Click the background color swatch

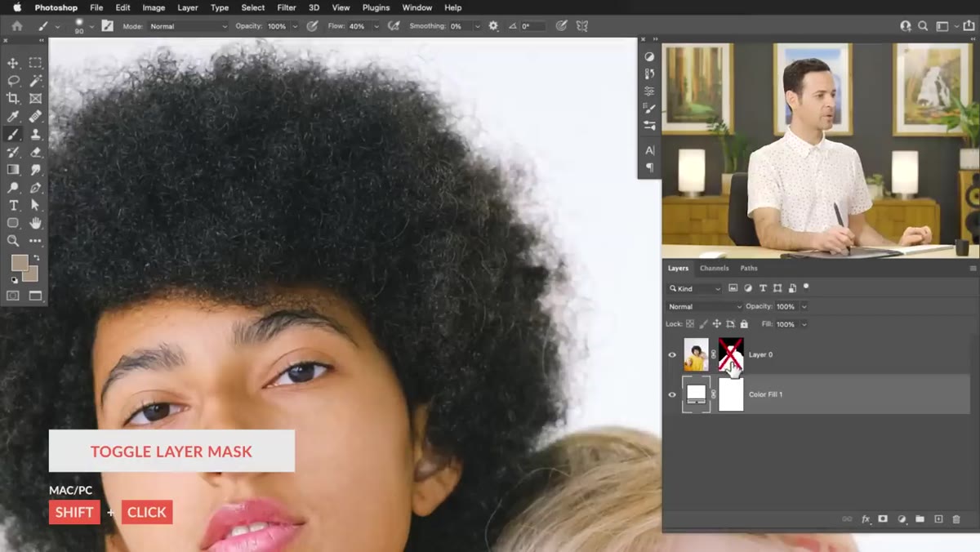[30, 274]
